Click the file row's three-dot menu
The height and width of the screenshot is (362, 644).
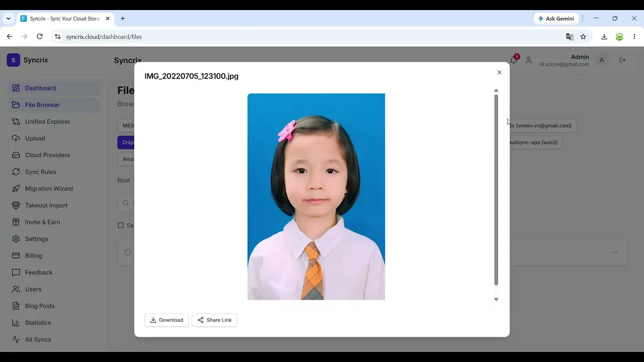point(614,252)
